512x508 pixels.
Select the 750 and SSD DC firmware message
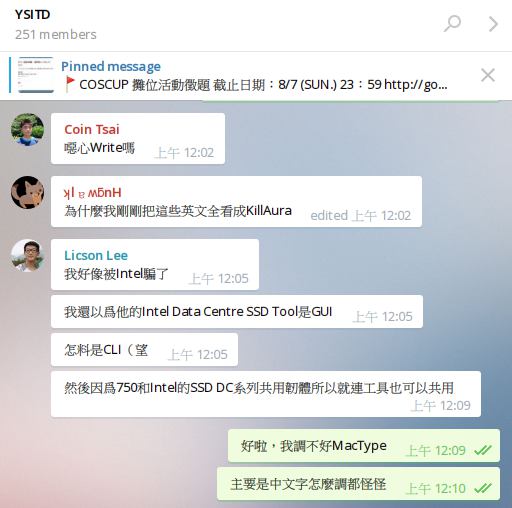(266, 394)
